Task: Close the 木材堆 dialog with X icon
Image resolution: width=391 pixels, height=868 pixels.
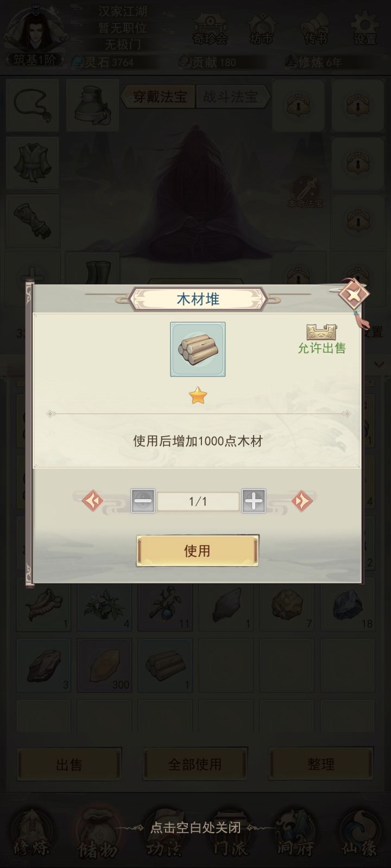Action: point(354,296)
